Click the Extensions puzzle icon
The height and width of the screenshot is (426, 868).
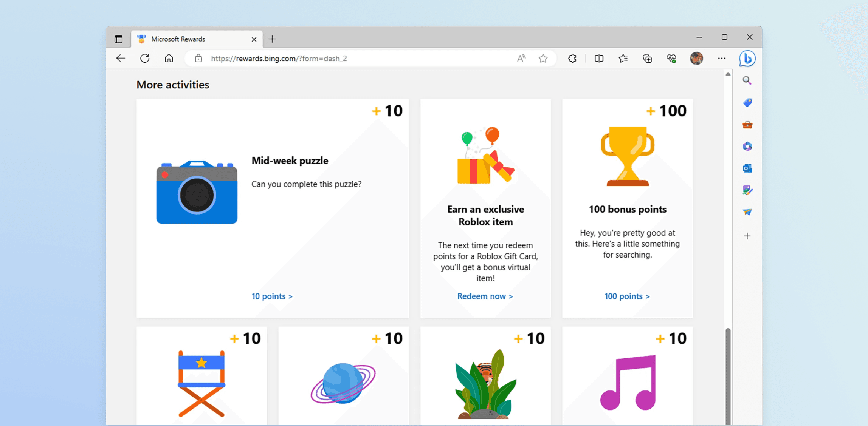point(572,59)
